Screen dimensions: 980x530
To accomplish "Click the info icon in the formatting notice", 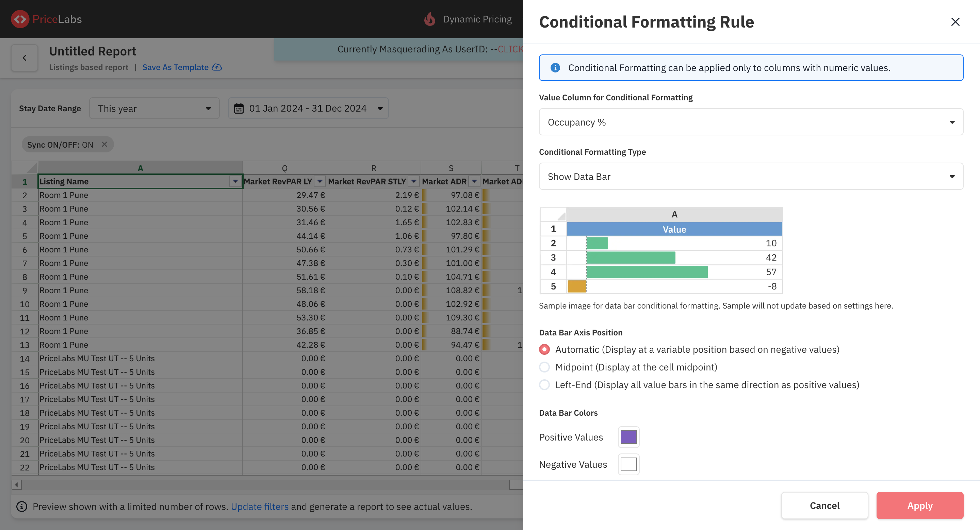I will 555,68.
